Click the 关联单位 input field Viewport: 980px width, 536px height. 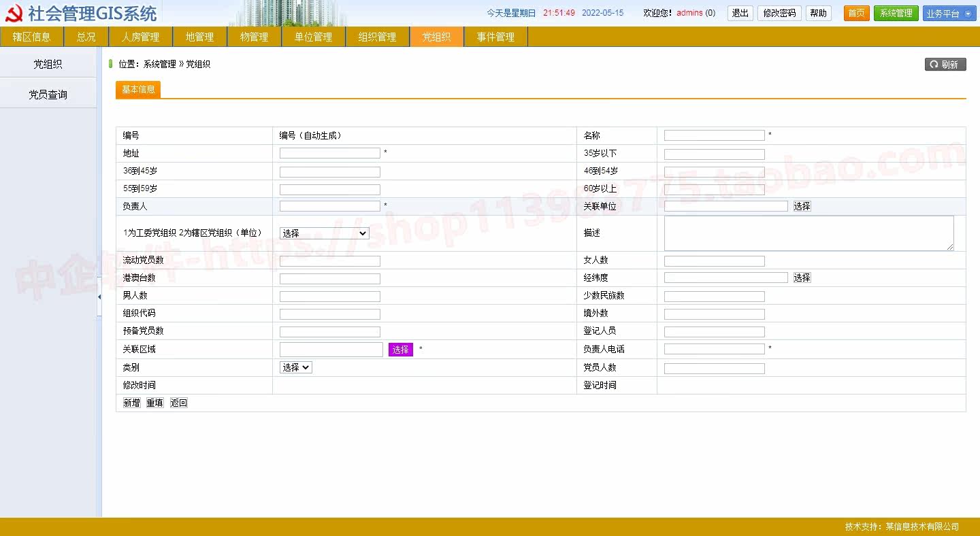tap(726, 206)
